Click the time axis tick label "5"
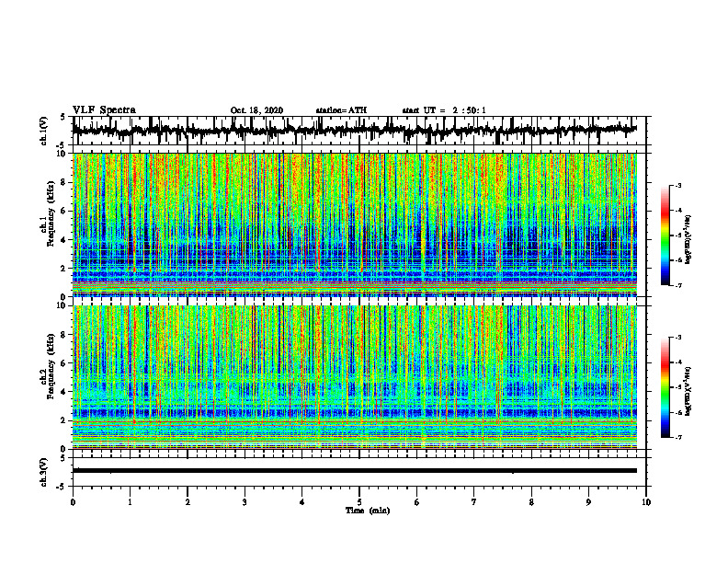The width and height of the screenshot is (728, 563). 359,502
